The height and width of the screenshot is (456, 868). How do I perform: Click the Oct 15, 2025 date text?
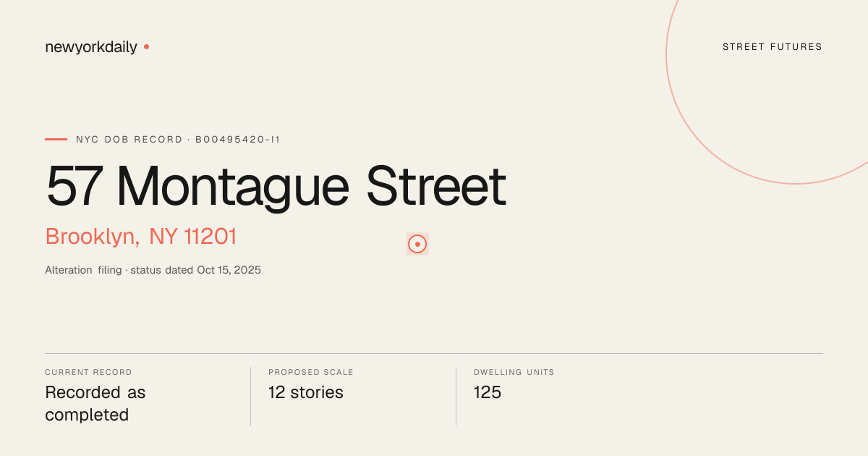[229, 270]
